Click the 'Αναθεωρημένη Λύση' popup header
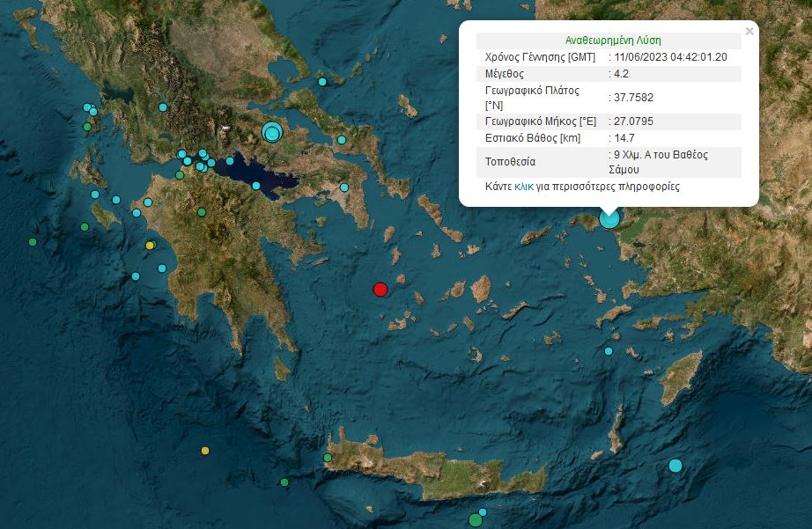812x529 pixels. tap(612, 40)
